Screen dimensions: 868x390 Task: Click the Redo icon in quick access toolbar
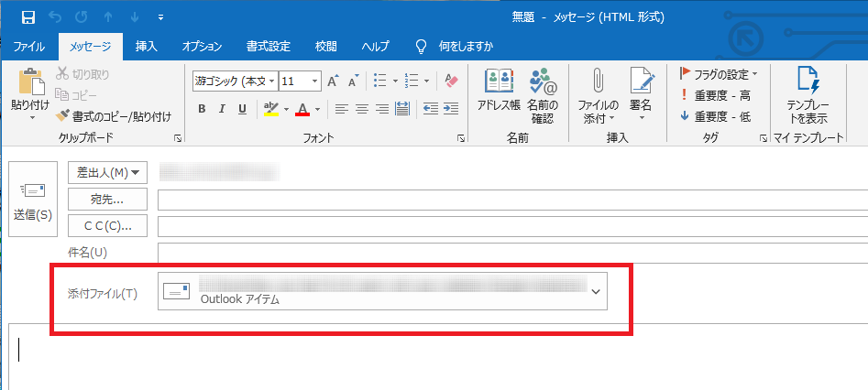click(x=82, y=17)
